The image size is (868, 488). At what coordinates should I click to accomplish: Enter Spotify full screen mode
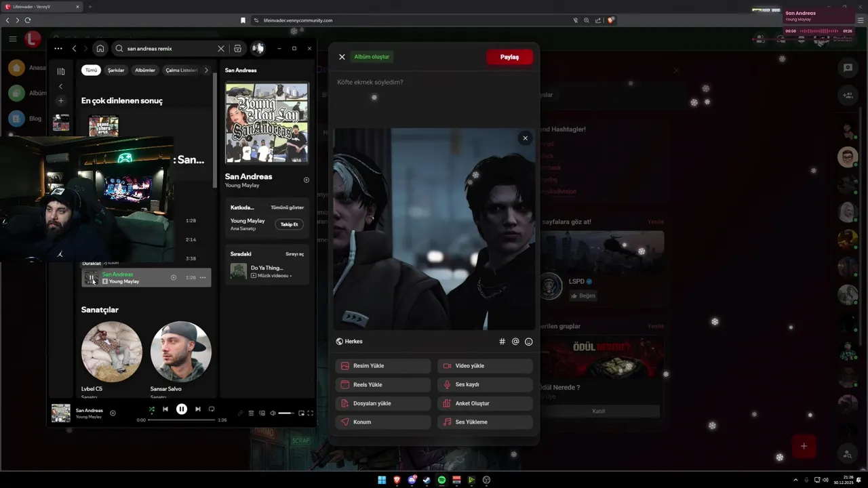point(311,413)
